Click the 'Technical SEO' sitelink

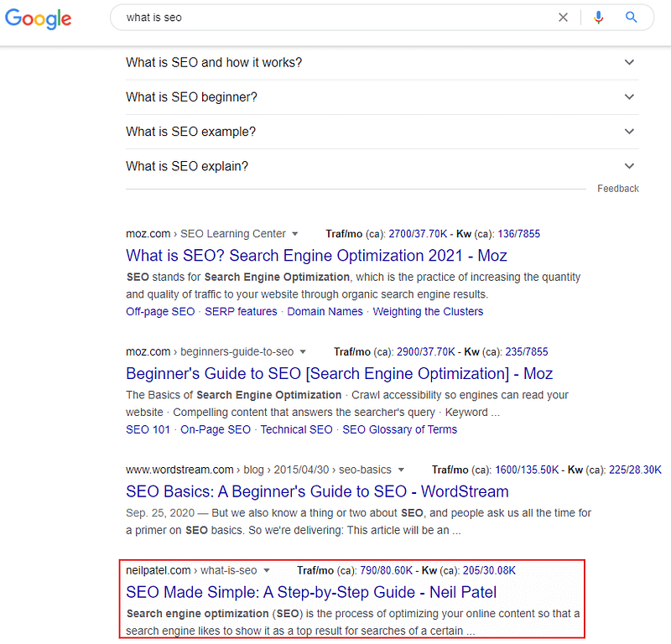click(x=296, y=429)
